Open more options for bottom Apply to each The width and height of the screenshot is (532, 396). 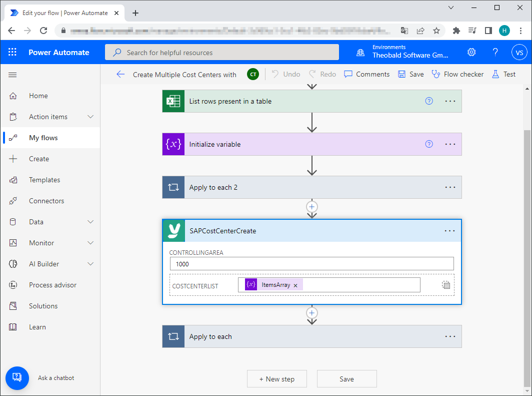[x=450, y=336]
